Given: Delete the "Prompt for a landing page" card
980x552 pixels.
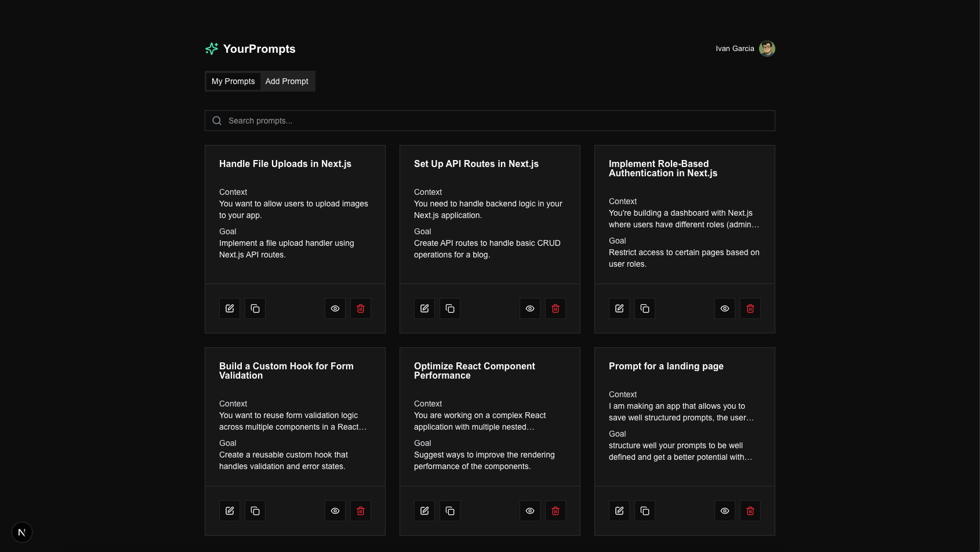Looking at the screenshot, I should pos(750,510).
